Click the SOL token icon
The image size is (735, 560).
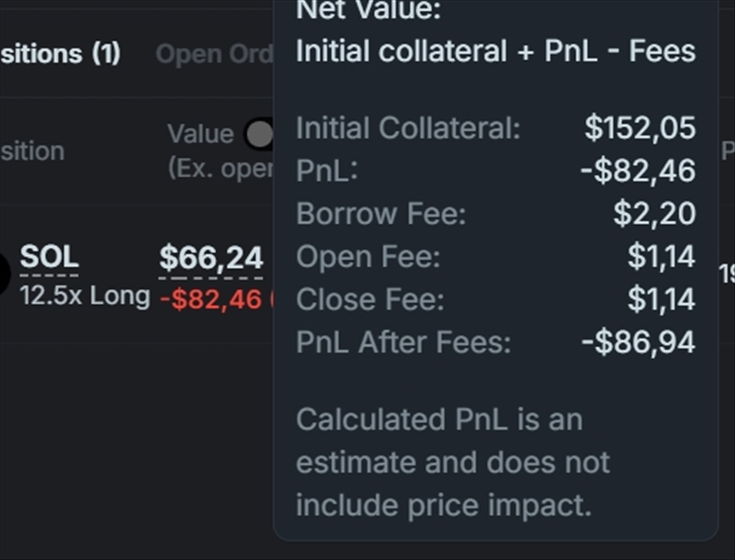4,273
